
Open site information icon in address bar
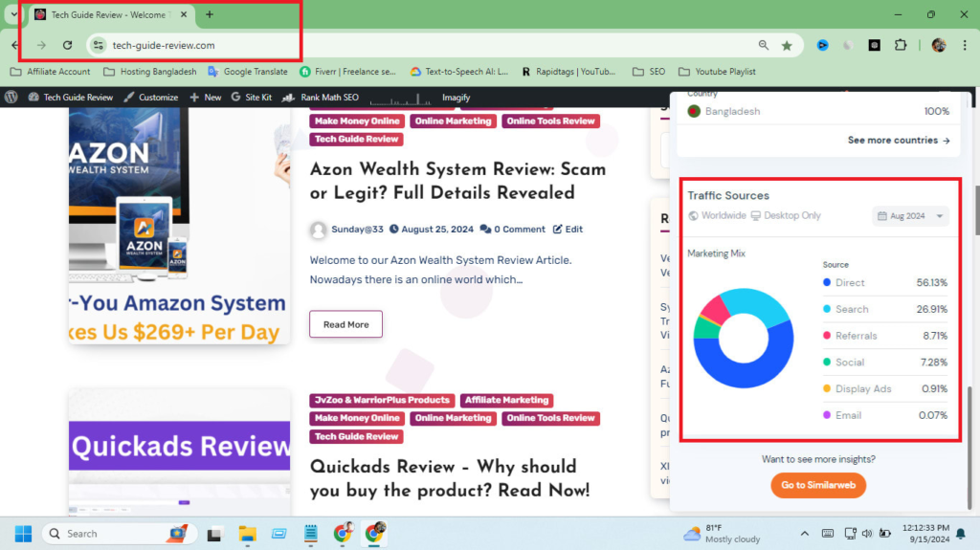click(99, 45)
